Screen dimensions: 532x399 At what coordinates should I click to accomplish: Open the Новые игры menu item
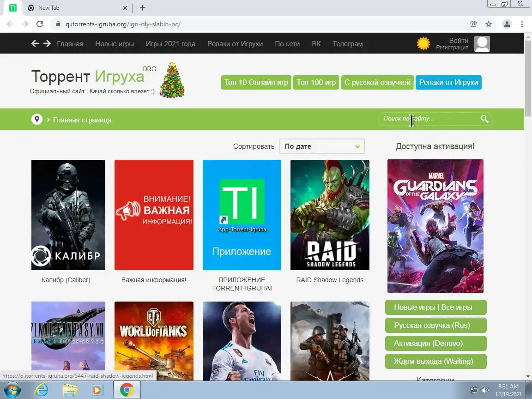pos(115,44)
